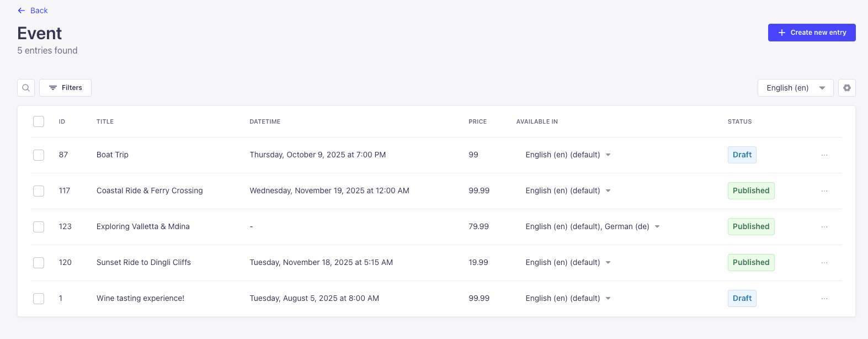
Task: Click the Back arrow icon
Action: click(x=22, y=10)
